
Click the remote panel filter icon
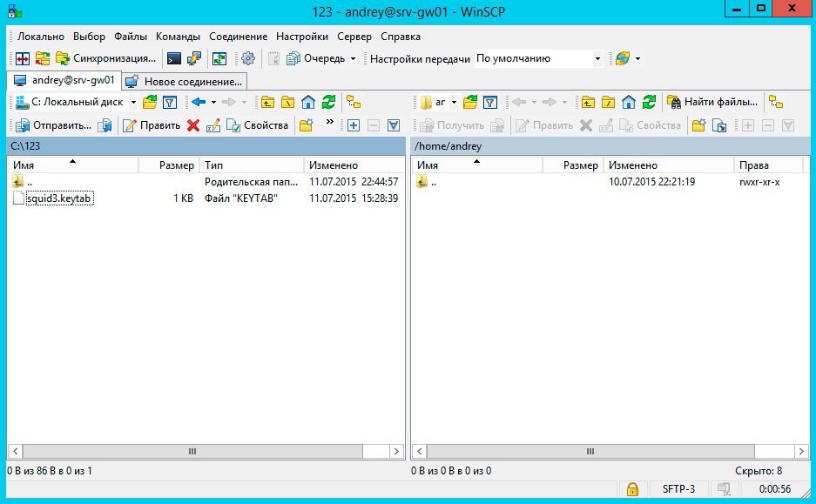pos(490,103)
